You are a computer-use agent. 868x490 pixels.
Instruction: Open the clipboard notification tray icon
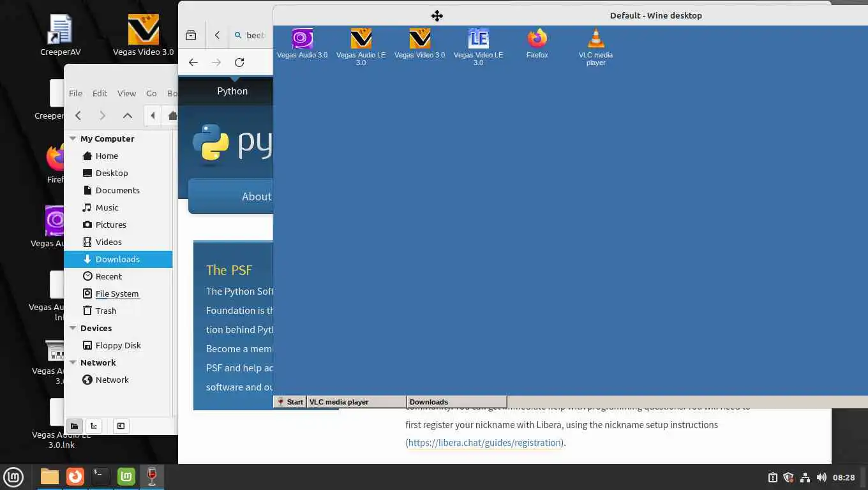772,477
